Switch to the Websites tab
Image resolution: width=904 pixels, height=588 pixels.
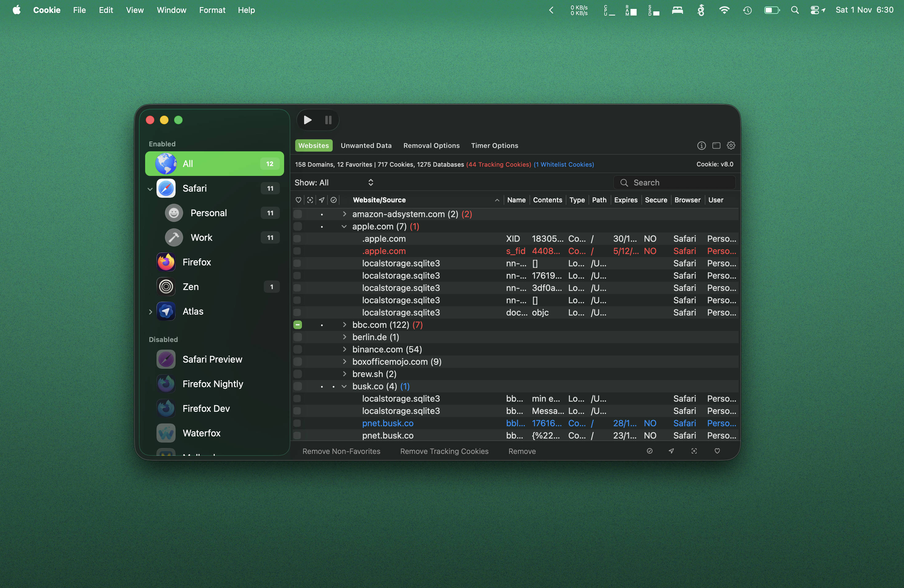pos(314,145)
